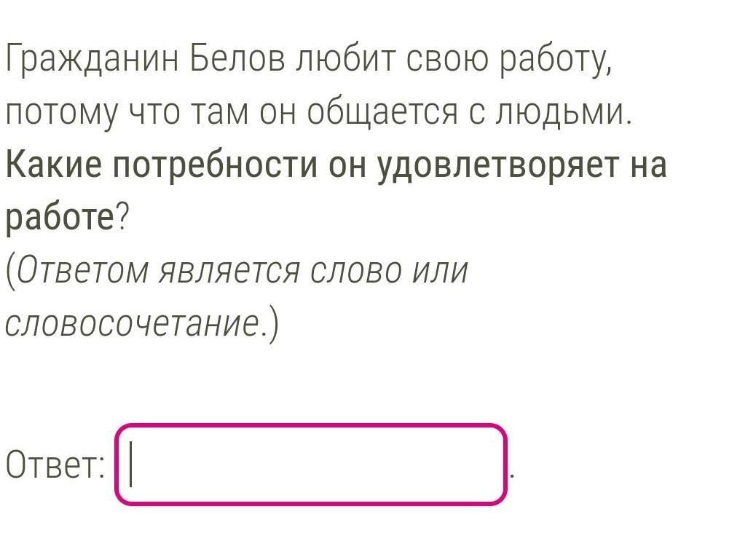Image resolution: width=756 pixels, height=560 pixels.
Task: Click the word "Гражданин"
Action: click(x=92, y=60)
